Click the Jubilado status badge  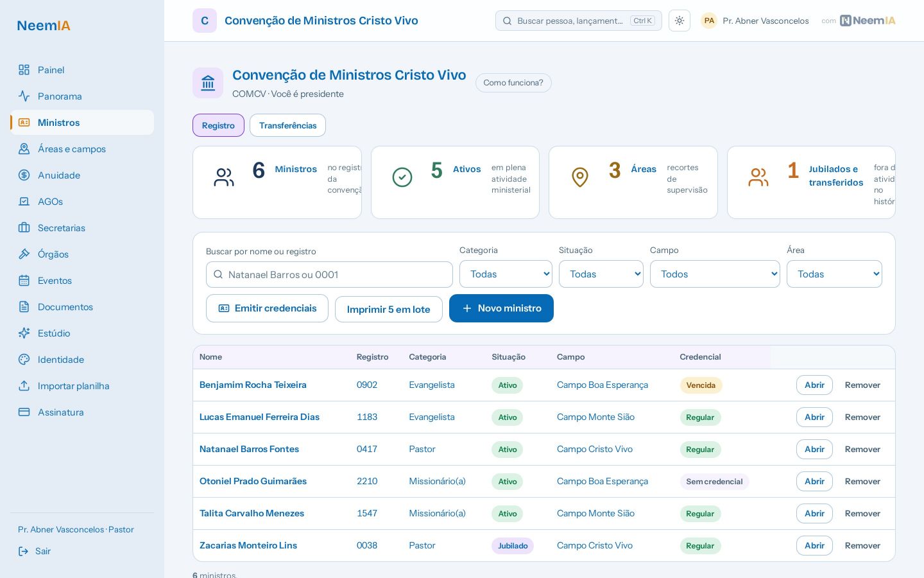click(513, 546)
